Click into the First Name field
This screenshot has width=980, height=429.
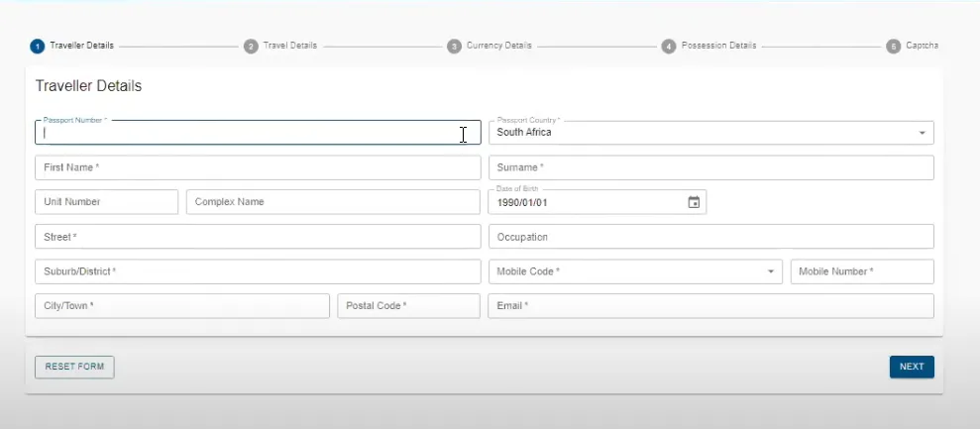258,167
